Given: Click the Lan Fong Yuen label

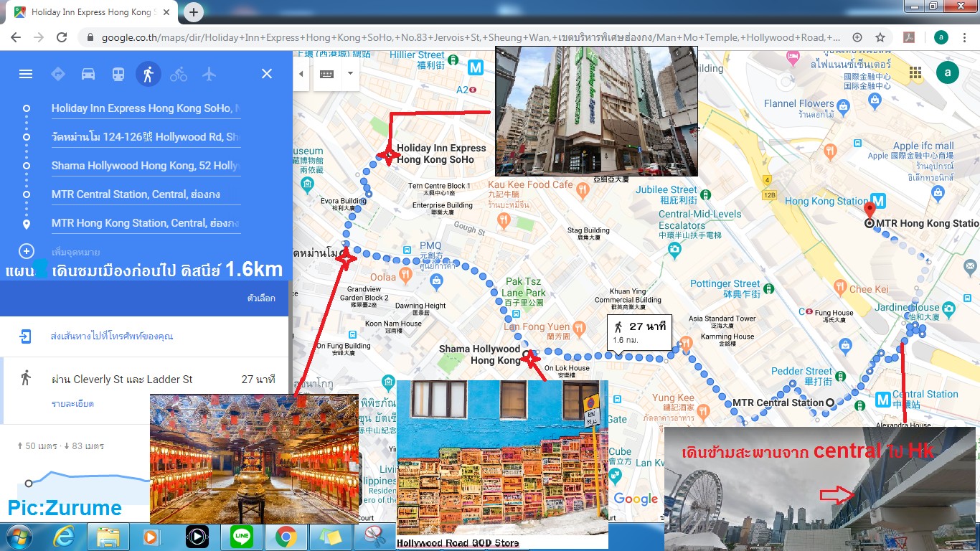Looking at the screenshot, I should (x=537, y=327).
